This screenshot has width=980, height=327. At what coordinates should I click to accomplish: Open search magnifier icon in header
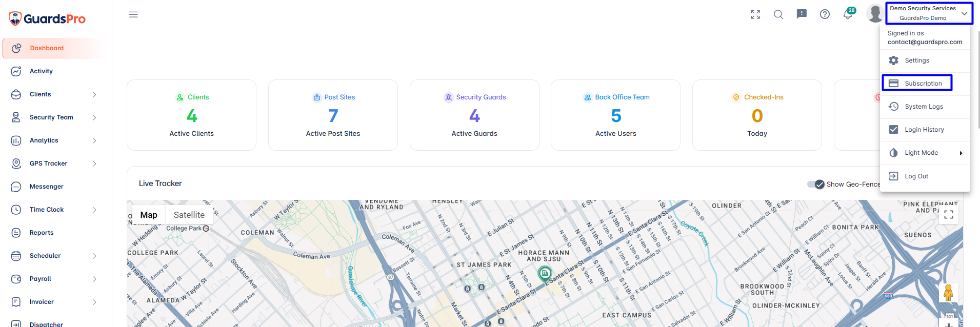[x=778, y=14]
